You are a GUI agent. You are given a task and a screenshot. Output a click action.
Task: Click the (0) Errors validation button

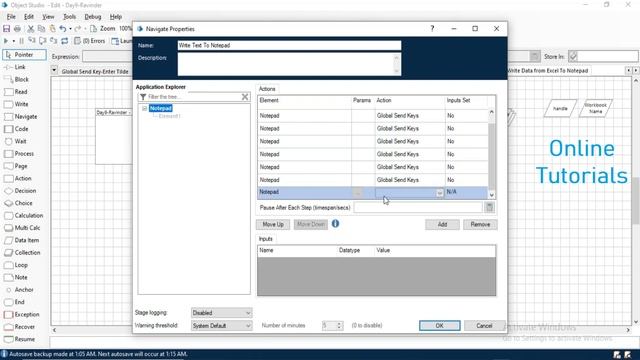(89, 41)
